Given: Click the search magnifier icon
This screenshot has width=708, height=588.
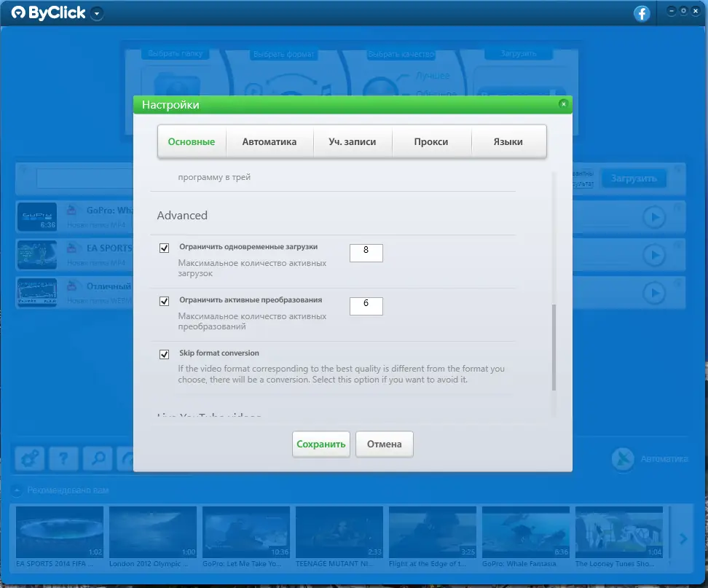Looking at the screenshot, I should [x=98, y=459].
